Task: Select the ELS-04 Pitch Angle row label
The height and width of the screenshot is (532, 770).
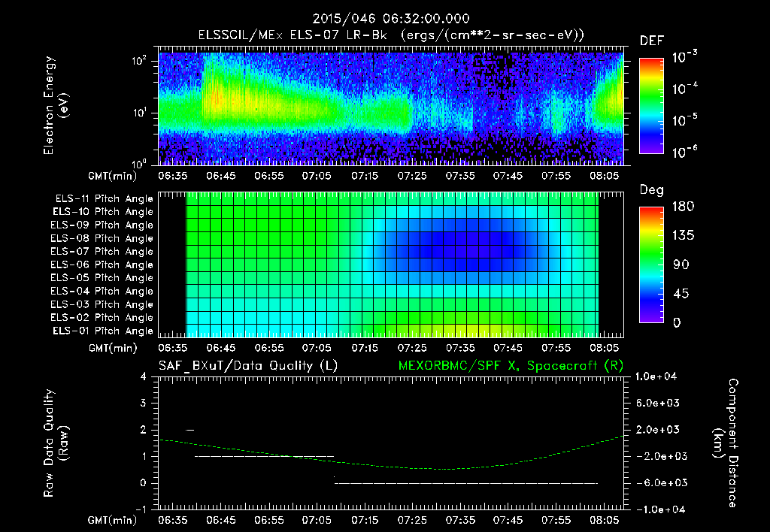Action: (x=102, y=292)
